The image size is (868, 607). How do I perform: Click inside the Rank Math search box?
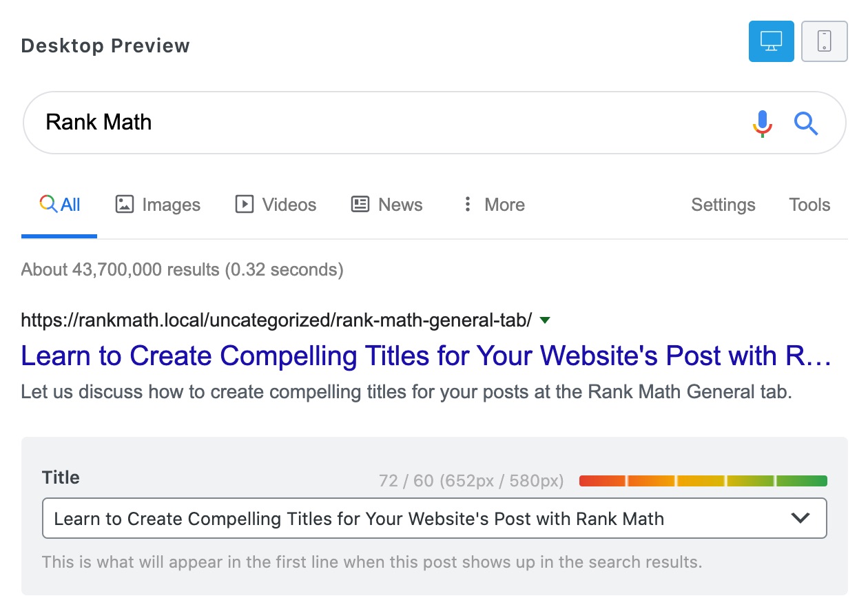tap(386, 123)
